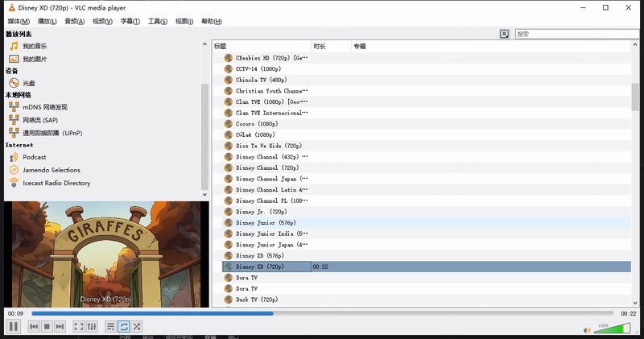The height and width of the screenshot is (339, 644).
Task: Open extended settings equalizer panel
Action: coord(92,326)
